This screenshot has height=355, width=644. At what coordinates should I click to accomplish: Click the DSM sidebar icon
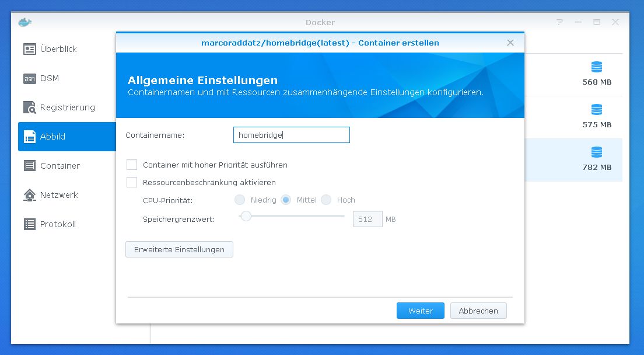[x=30, y=78]
